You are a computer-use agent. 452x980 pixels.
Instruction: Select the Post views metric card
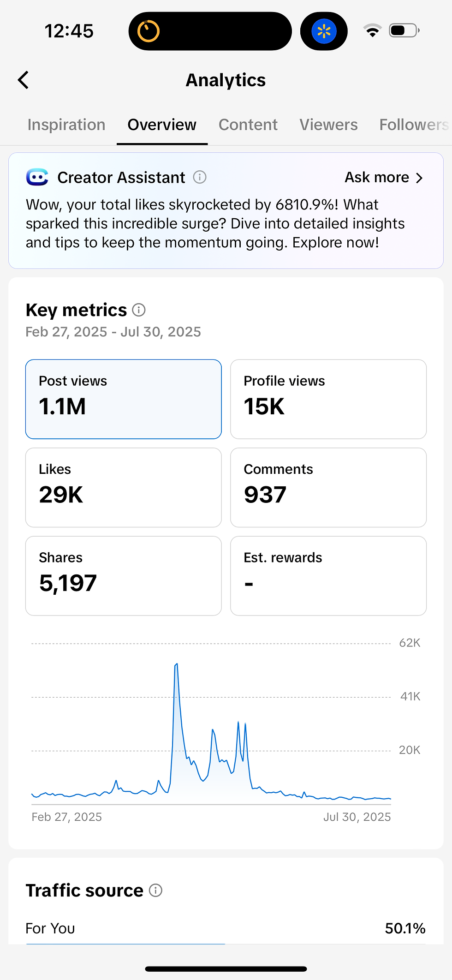(x=124, y=399)
